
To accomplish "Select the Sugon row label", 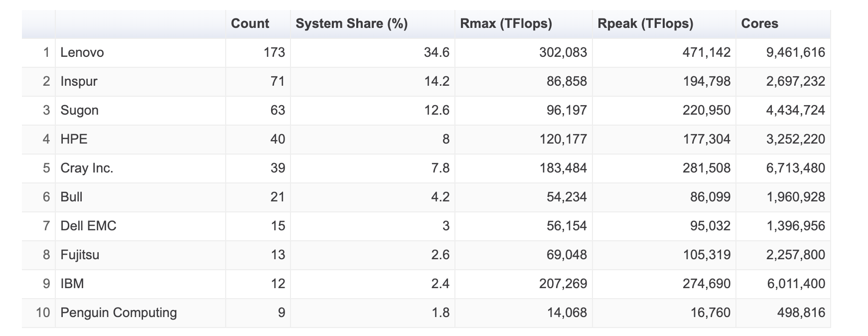I will [x=79, y=110].
